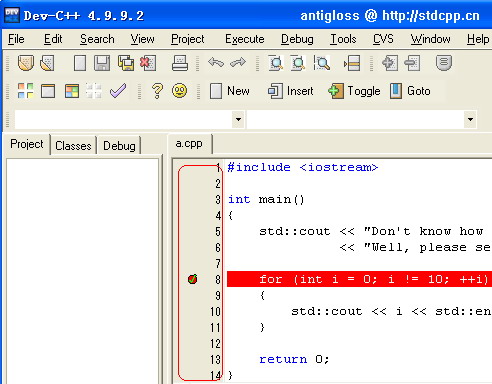Open the Project menu
This screenshot has width=492, height=384.
click(187, 39)
